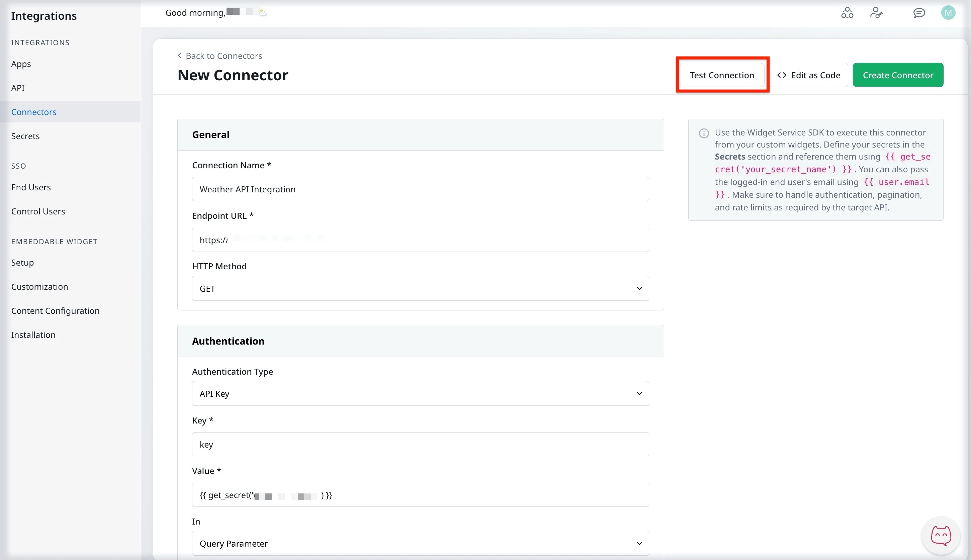Select the Edit as Code button
Viewport: 971px width, 560px height.
(809, 75)
